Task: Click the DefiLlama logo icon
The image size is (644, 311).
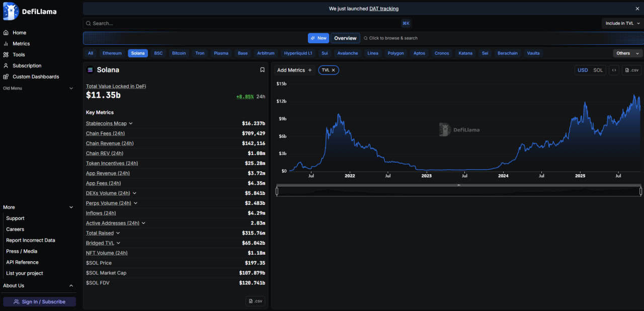Action: 11,11
